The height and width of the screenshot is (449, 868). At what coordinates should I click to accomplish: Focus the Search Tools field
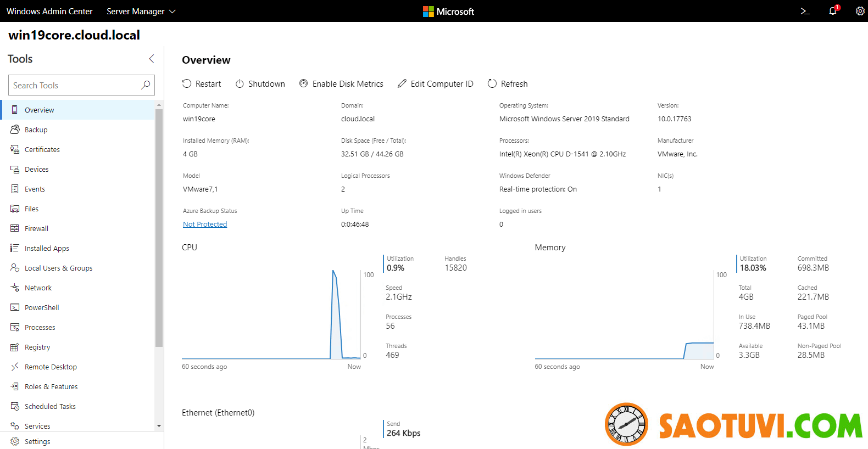[x=81, y=85]
